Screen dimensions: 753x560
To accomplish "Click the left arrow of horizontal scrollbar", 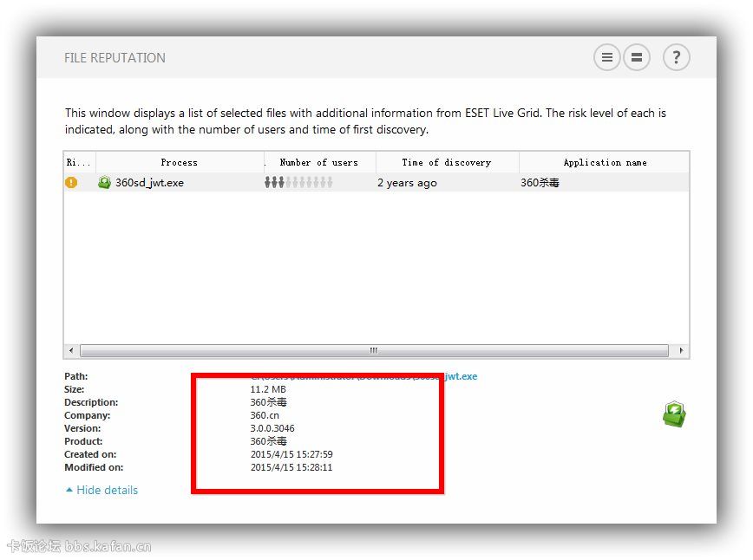I will pos(71,351).
